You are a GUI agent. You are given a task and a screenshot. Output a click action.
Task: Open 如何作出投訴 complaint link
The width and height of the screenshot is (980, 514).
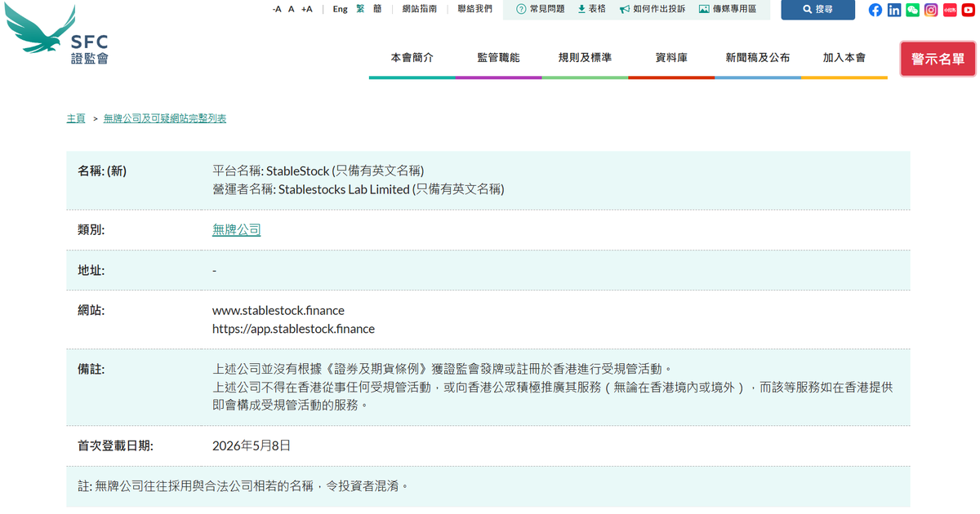coord(653,9)
